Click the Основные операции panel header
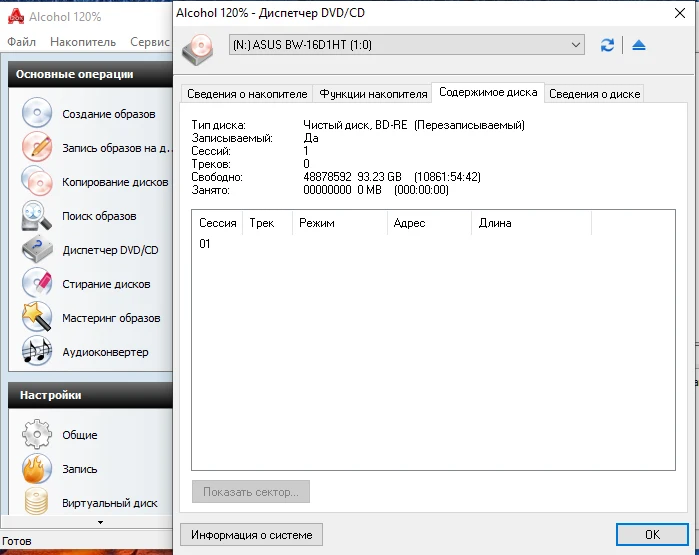 click(x=90, y=74)
